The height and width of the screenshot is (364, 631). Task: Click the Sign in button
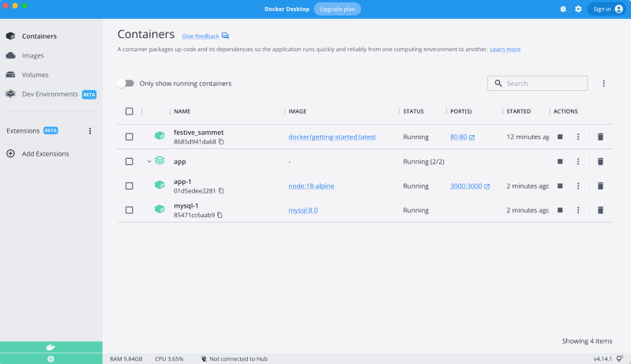[608, 9]
